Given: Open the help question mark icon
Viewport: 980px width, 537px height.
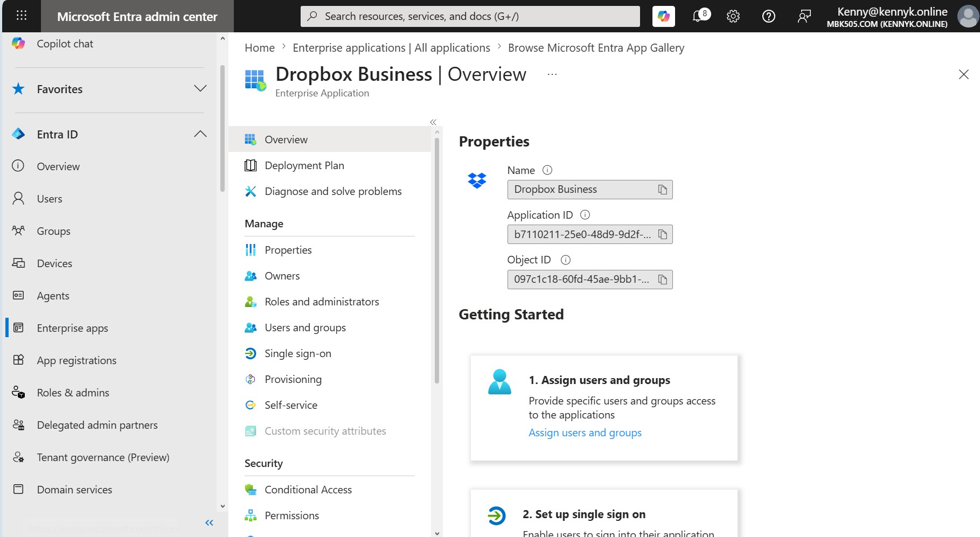Looking at the screenshot, I should point(768,16).
